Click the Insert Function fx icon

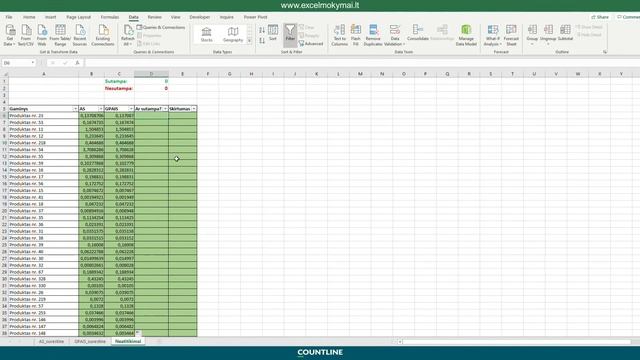77,63
